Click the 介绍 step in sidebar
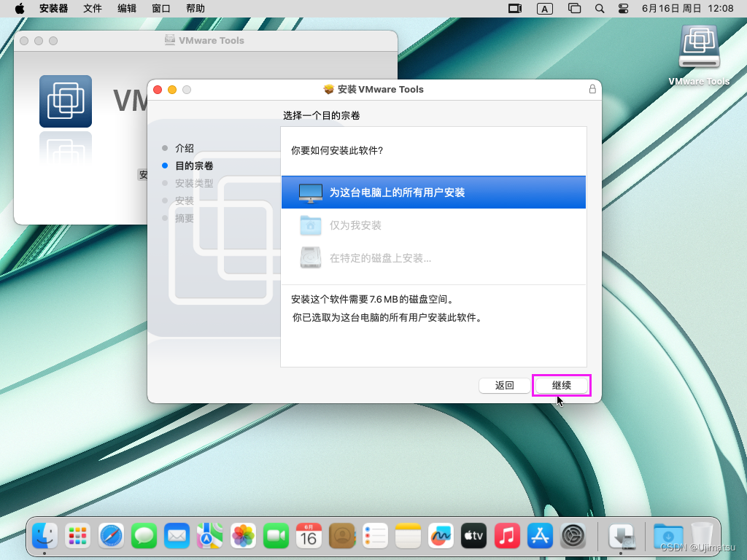Viewport: 747px width, 560px height. click(x=185, y=148)
